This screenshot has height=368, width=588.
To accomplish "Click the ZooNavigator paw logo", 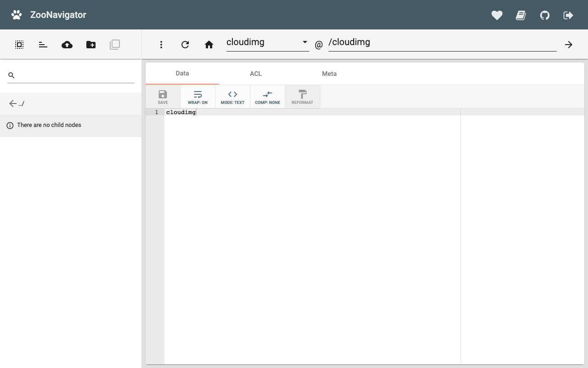I will click(x=17, y=15).
